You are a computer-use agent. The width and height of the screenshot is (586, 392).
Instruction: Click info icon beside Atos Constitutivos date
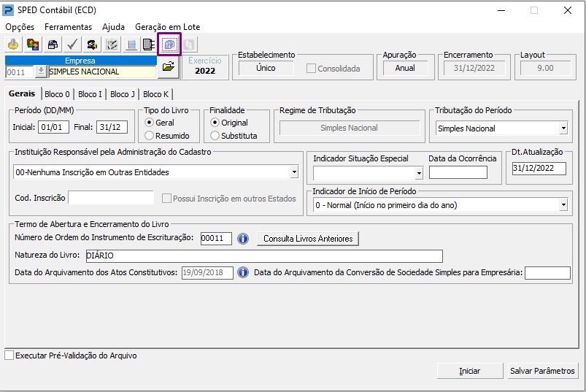click(x=243, y=272)
